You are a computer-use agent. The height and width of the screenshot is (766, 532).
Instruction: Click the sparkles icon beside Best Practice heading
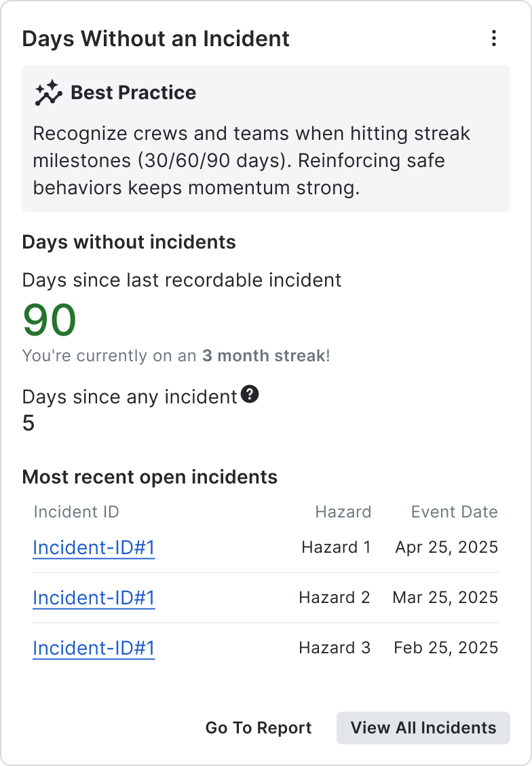click(x=46, y=92)
